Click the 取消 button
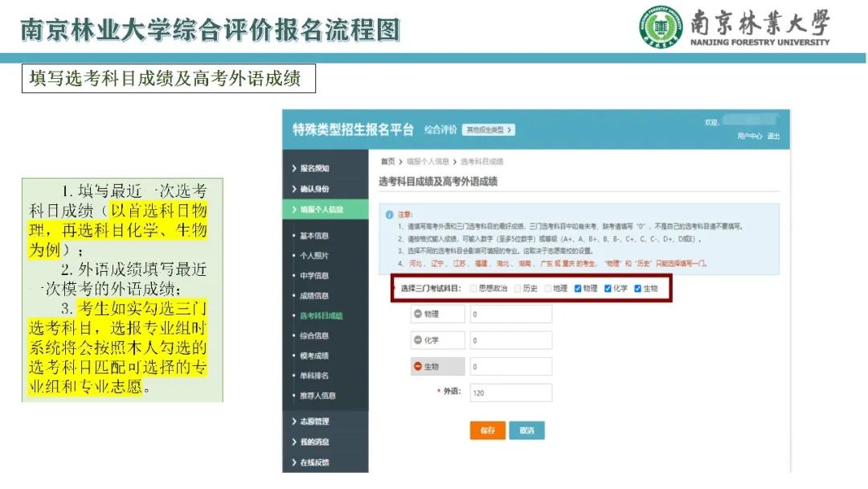This screenshot has width=868, height=489. pos(526,430)
